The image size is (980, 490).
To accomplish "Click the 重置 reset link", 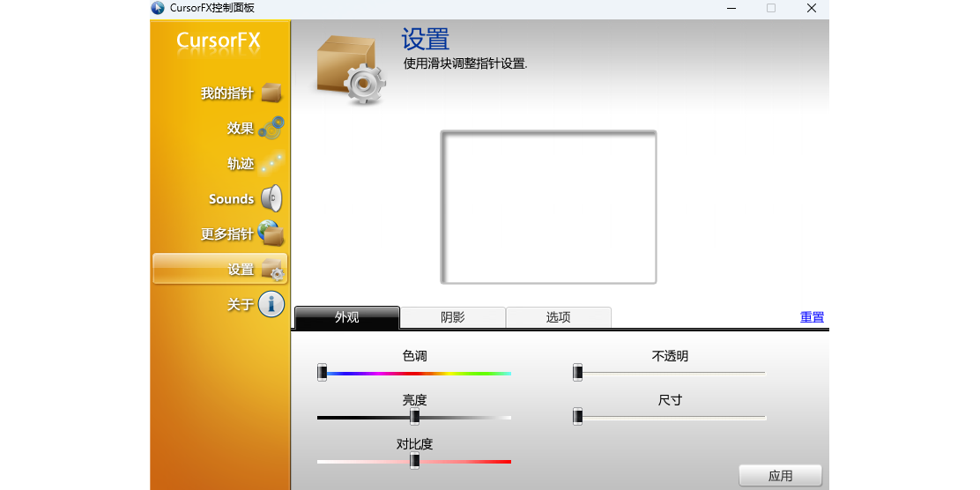I will coord(812,317).
